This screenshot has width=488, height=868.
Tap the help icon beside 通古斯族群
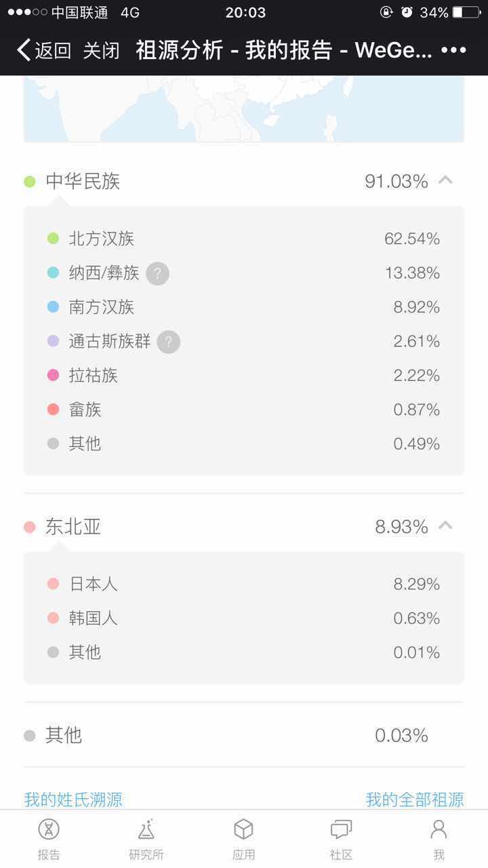[169, 342]
